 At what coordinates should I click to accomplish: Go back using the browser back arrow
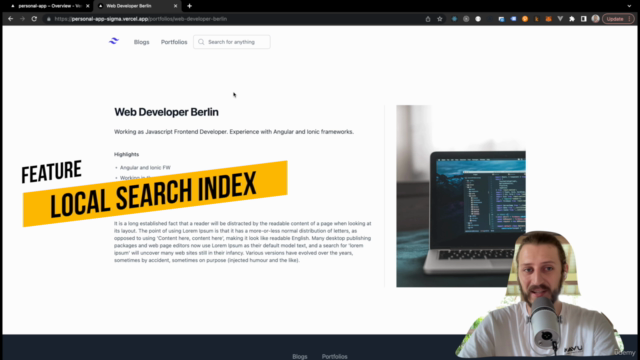point(11,19)
